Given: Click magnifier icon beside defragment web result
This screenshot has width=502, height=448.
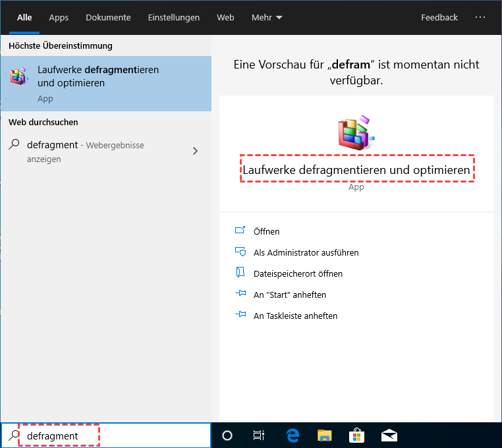Looking at the screenshot, I should point(14,144).
